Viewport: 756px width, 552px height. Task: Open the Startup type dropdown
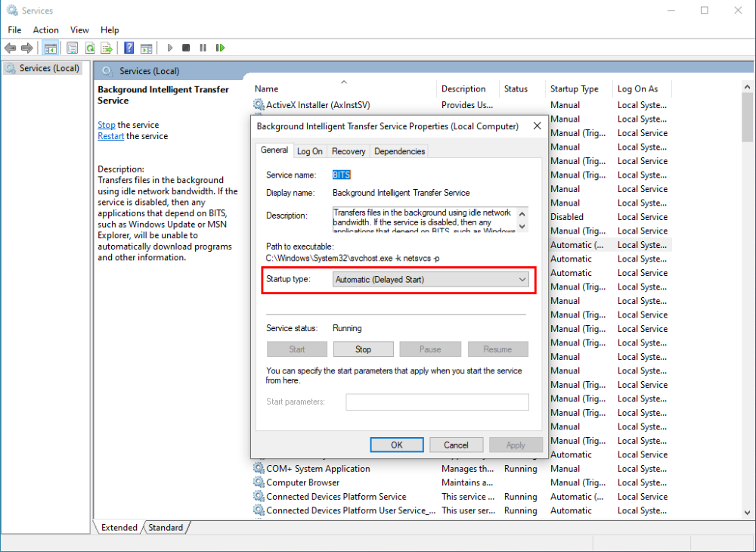tap(430, 280)
